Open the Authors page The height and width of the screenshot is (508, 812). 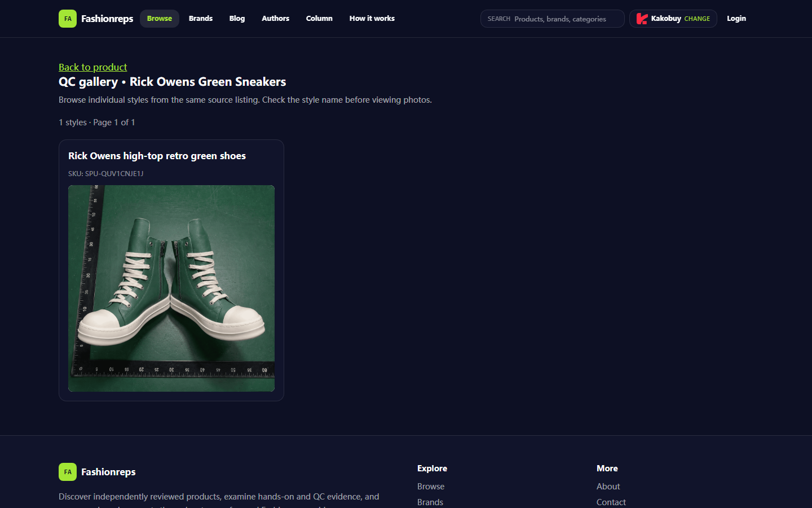(x=275, y=19)
